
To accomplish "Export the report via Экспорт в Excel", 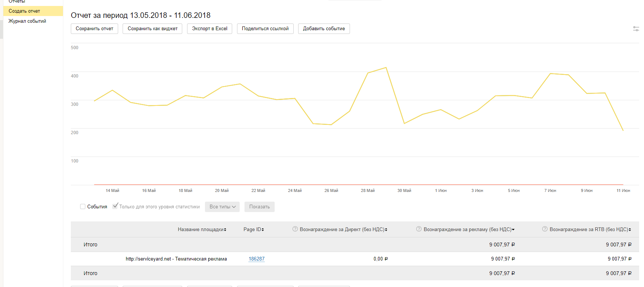I will 209,29.
